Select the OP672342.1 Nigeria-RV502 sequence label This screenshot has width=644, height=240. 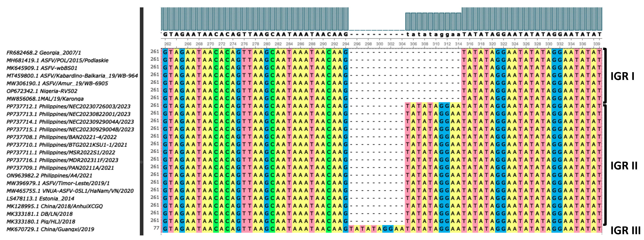(x=42, y=91)
